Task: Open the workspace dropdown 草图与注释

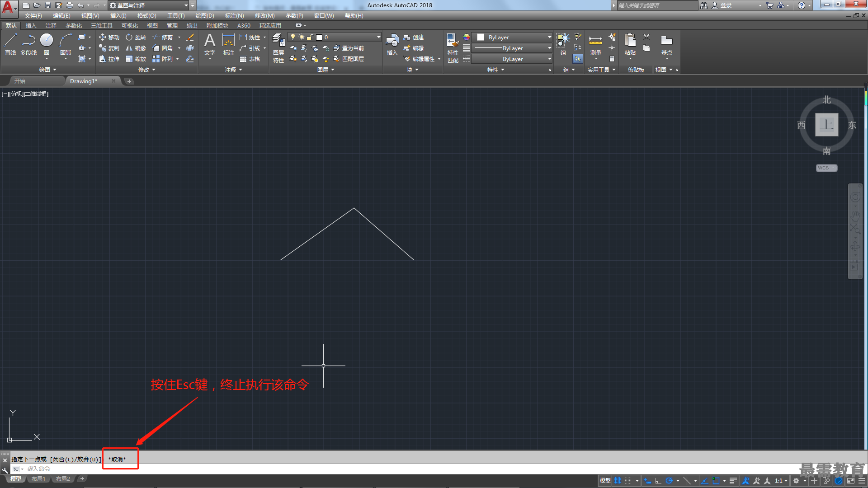Action: [149, 5]
